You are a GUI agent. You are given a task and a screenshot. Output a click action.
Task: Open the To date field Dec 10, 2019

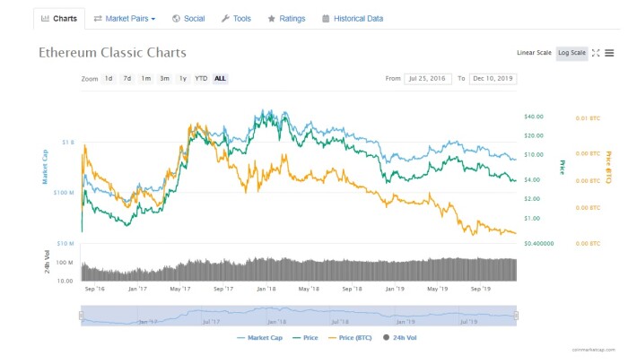point(493,78)
